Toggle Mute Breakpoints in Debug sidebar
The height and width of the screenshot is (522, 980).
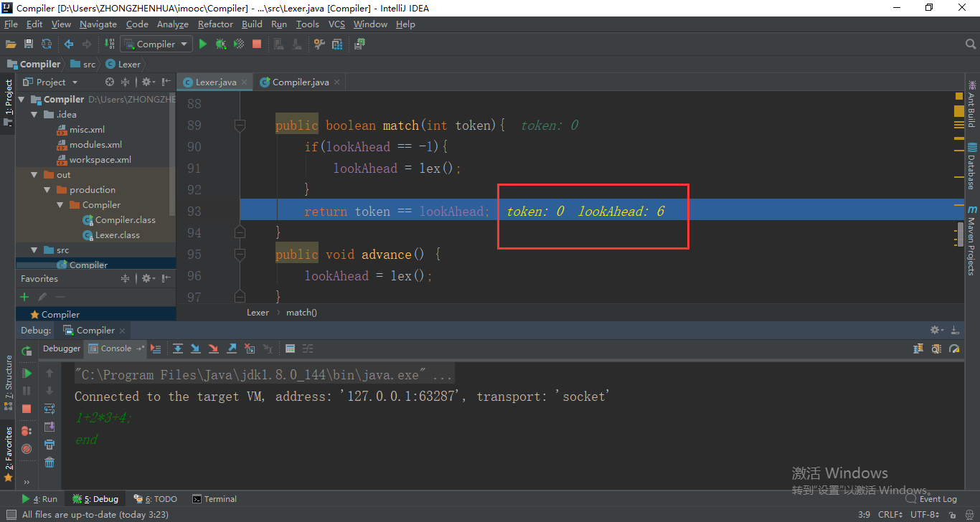tap(27, 448)
